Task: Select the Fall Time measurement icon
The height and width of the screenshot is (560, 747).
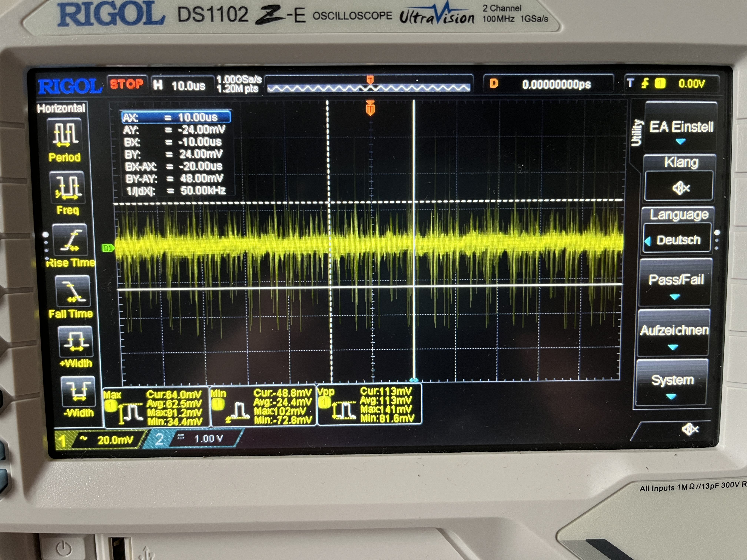Action: [73, 291]
